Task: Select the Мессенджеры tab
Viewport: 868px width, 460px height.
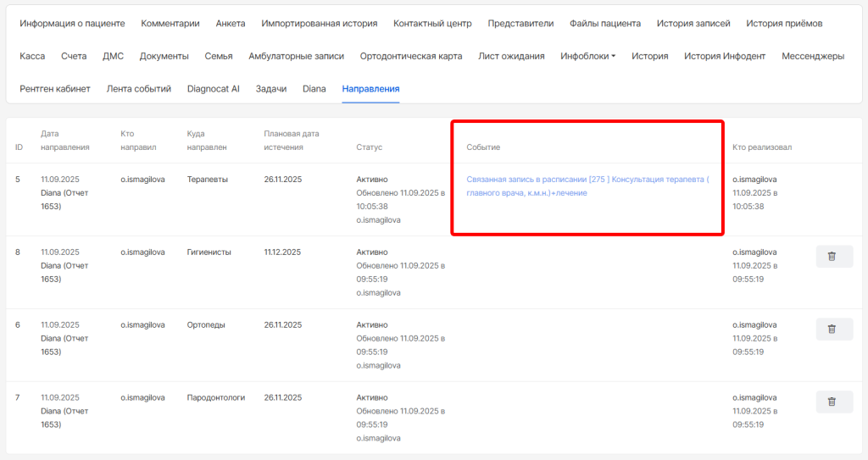Action: pyautogui.click(x=812, y=56)
